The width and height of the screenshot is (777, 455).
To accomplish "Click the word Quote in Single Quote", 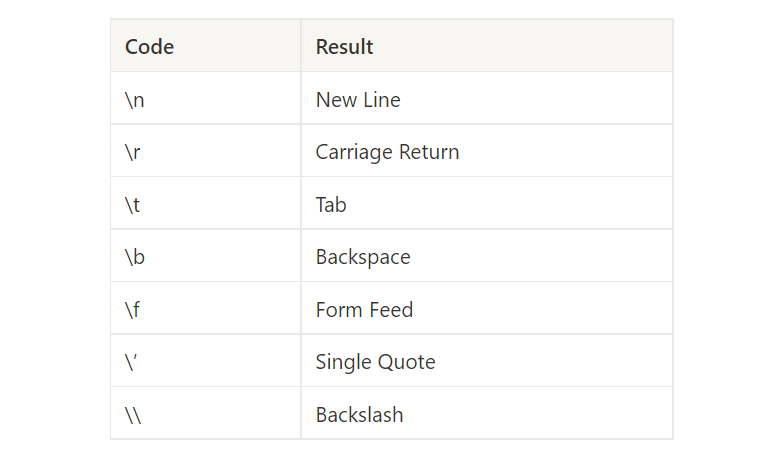I will (406, 362).
